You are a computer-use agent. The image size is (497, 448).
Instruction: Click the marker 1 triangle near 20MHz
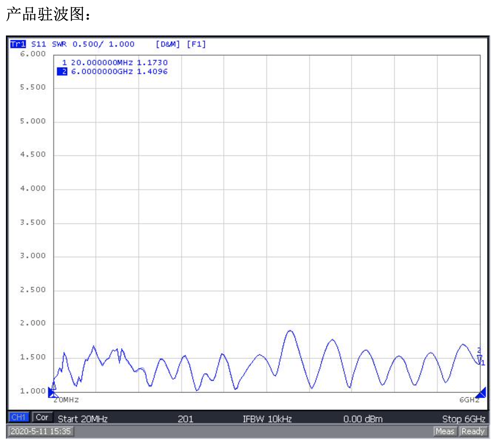tap(54, 387)
